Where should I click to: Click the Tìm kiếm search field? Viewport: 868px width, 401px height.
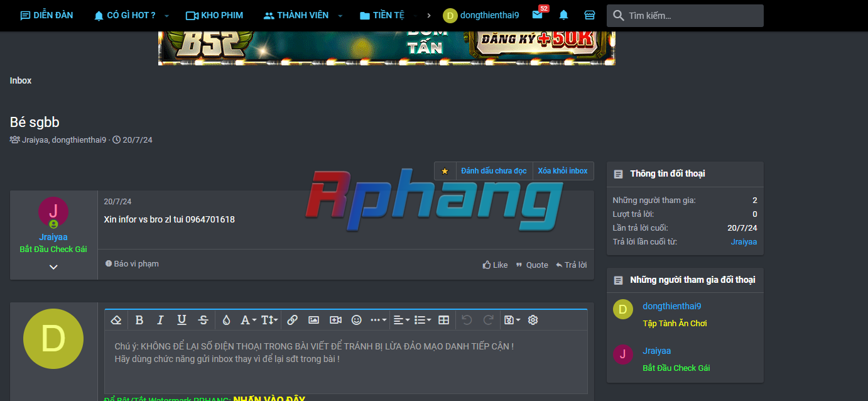(x=685, y=16)
